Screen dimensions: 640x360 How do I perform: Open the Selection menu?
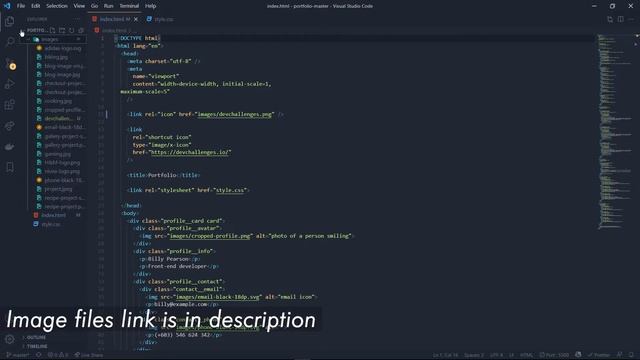tap(57, 6)
